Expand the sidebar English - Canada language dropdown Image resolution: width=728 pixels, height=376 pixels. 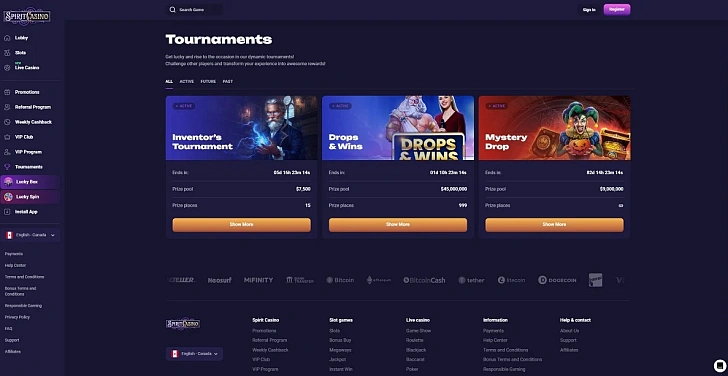tap(30, 235)
